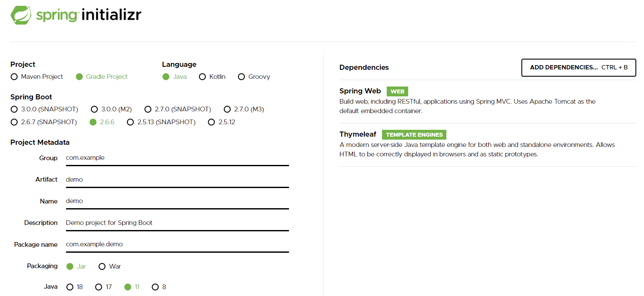The height and width of the screenshot is (296, 644).
Task: Click the Spring Web dependency entry
Action: tap(360, 91)
